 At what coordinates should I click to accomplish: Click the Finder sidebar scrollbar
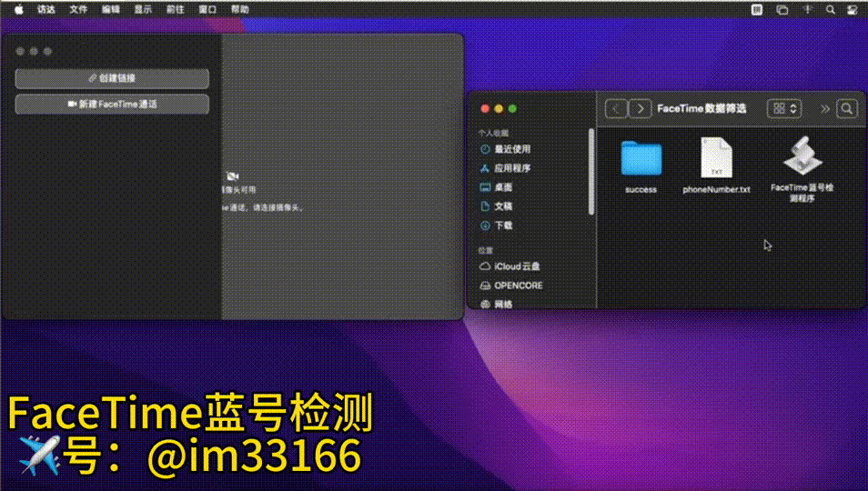coord(591,172)
